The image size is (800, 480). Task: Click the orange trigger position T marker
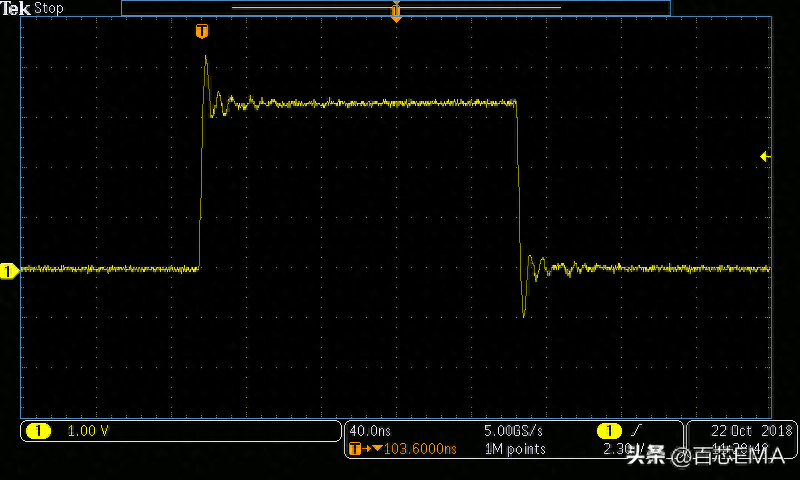pos(202,32)
